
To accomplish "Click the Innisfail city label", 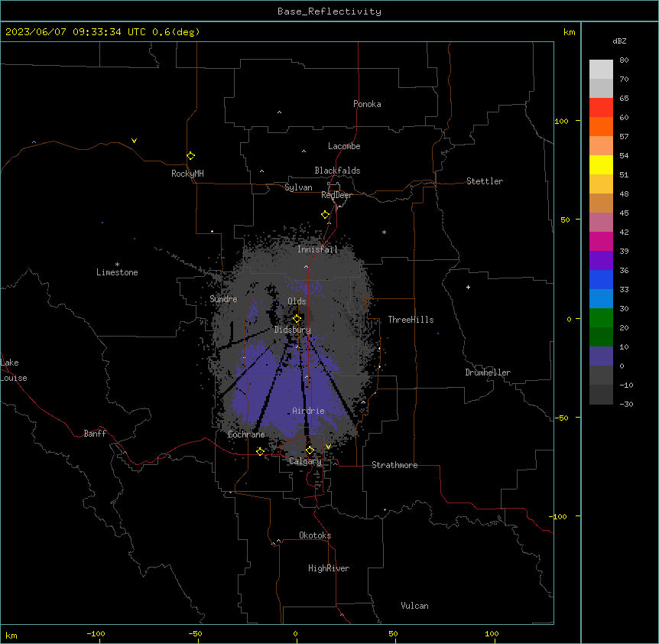I will click(x=317, y=249).
